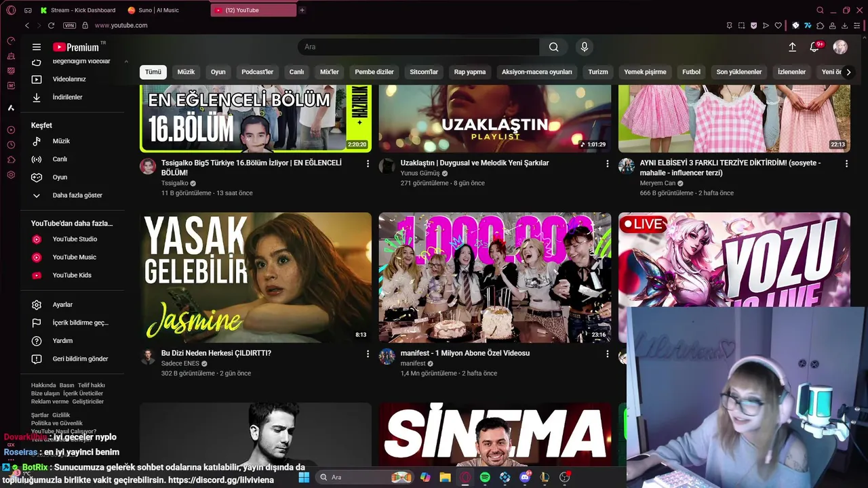Launch Spotify from the taskbar
The image size is (868, 488).
coord(485,477)
